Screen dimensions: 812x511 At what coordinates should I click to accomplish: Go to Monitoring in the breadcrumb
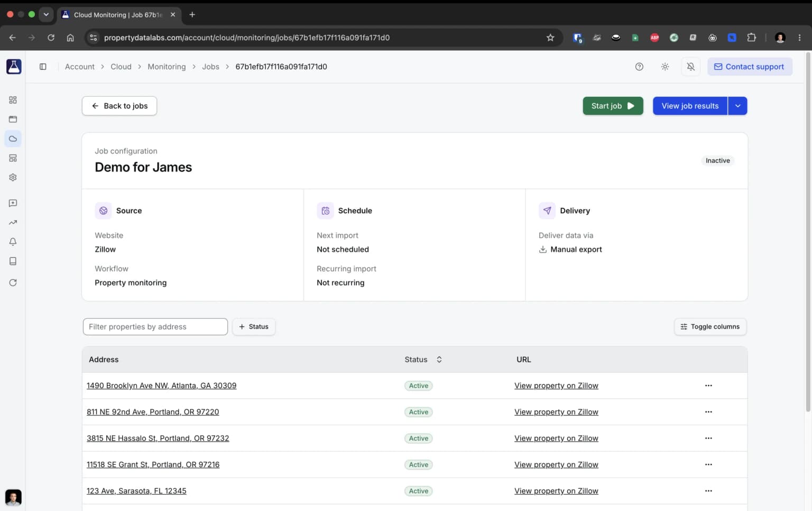coord(167,67)
